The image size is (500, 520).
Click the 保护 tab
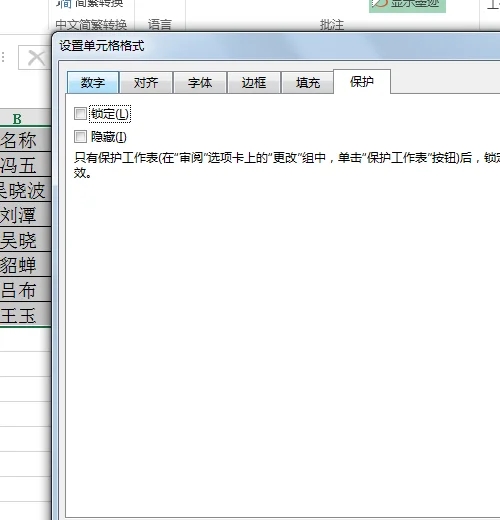pos(362,81)
